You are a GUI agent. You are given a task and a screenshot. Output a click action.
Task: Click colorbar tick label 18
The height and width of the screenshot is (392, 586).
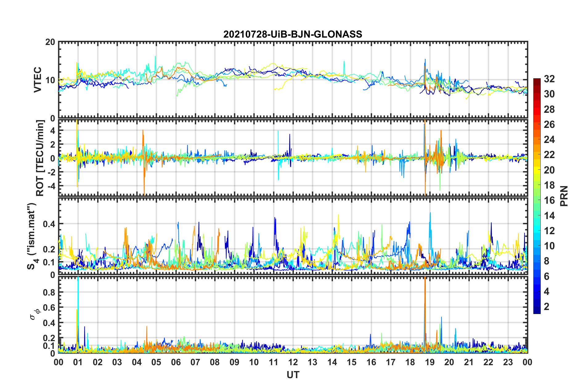549,185
